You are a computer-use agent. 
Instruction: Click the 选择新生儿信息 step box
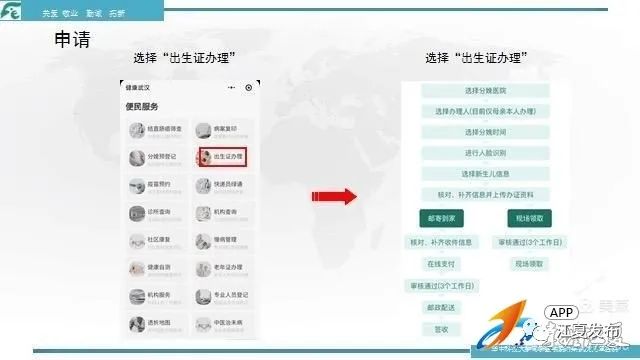[x=485, y=174]
